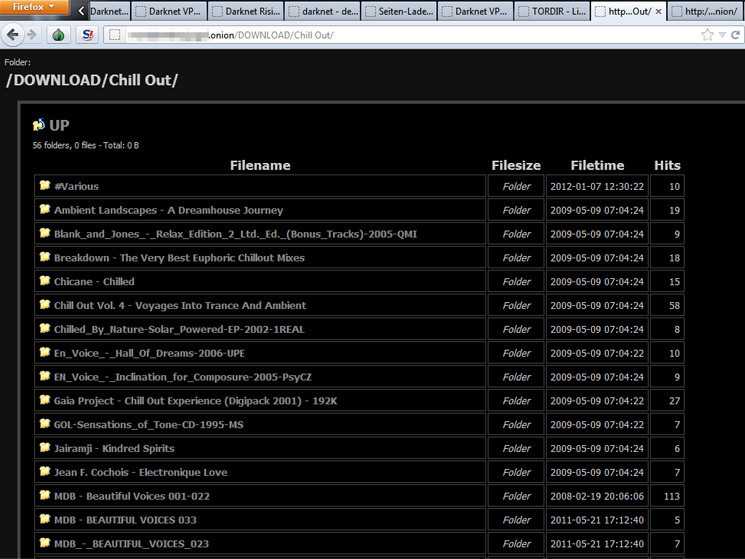Sort by the Filesize column header
Viewport: 745px width, 559px height.
516,165
